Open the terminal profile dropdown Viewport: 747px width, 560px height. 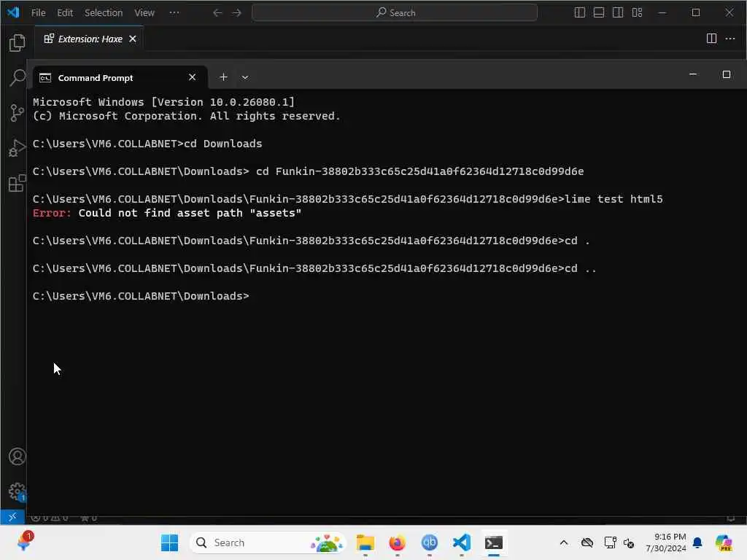pyautogui.click(x=245, y=77)
